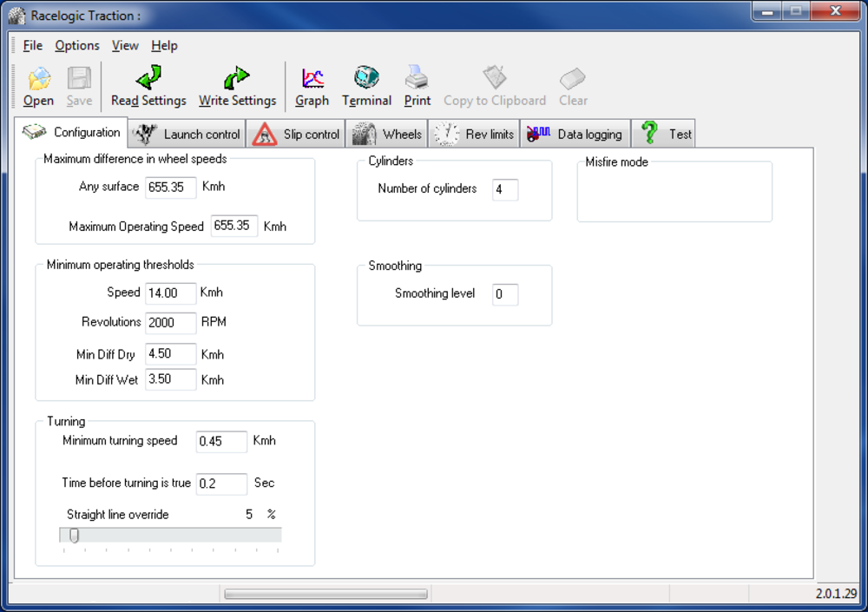
Task: Switch to the Data logging tab
Action: [x=575, y=134]
